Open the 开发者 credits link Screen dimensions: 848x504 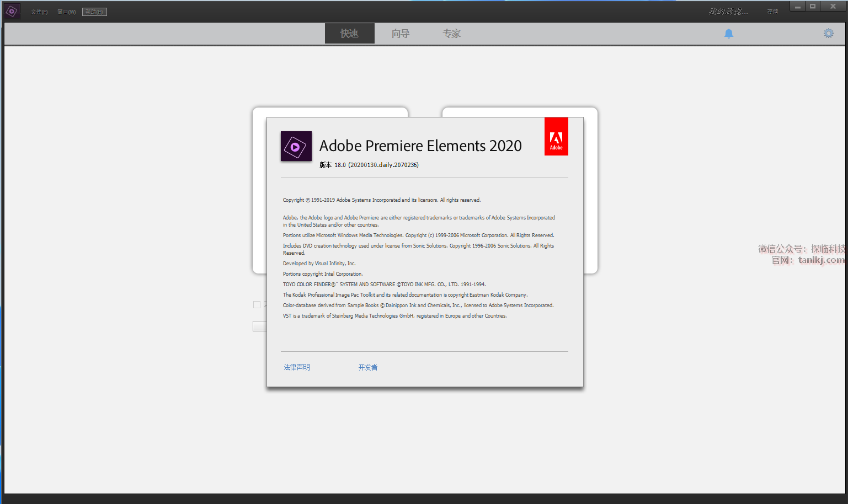(368, 367)
